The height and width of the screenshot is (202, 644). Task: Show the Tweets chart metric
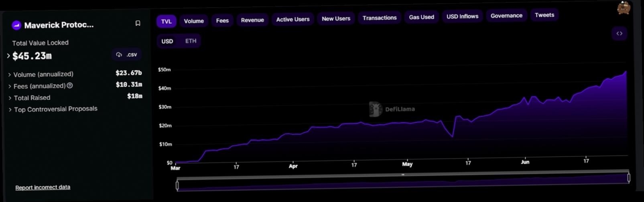(x=544, y=15)
